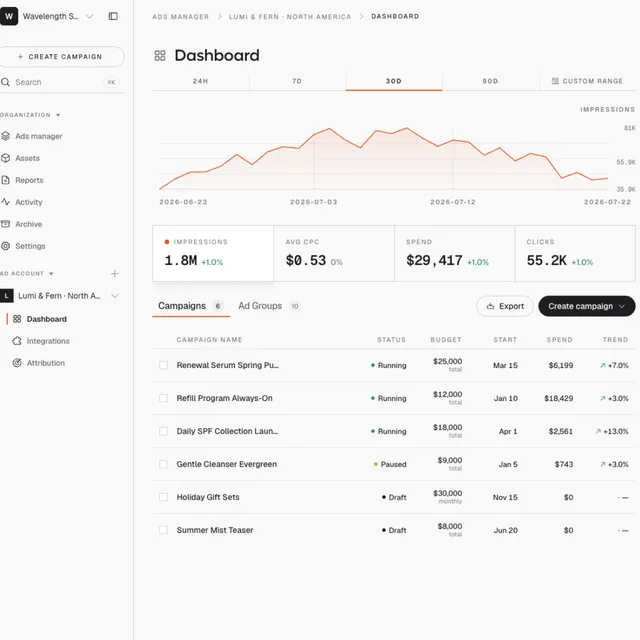This screenshot has height=640, width=640.
Task: Click the Lumi & Fern North America breadcrumb
Action: (x=290, y=17)
